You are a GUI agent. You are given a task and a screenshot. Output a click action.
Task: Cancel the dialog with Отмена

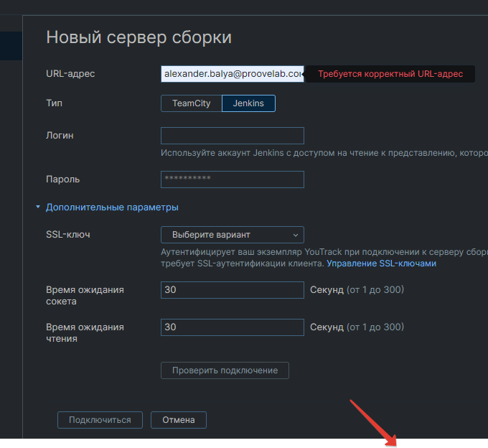[179, 420]
